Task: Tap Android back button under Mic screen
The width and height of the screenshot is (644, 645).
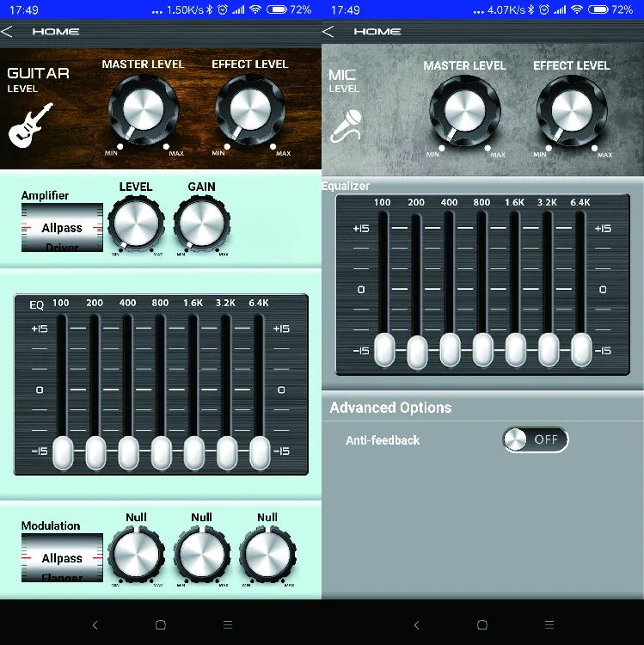Action: coord(417,625)
